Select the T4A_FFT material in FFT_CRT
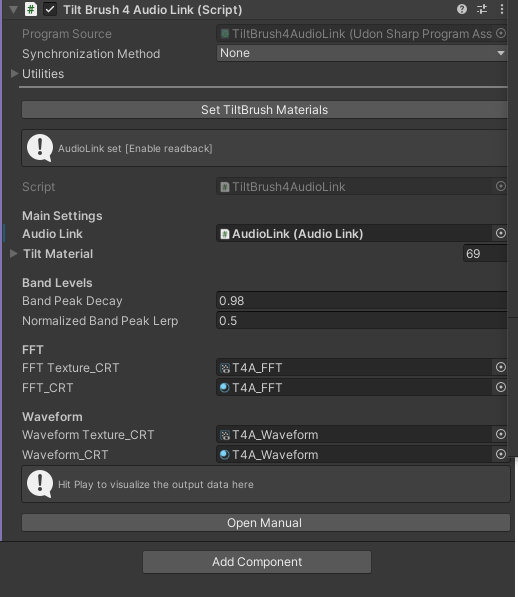 click(x=355, y=388)
